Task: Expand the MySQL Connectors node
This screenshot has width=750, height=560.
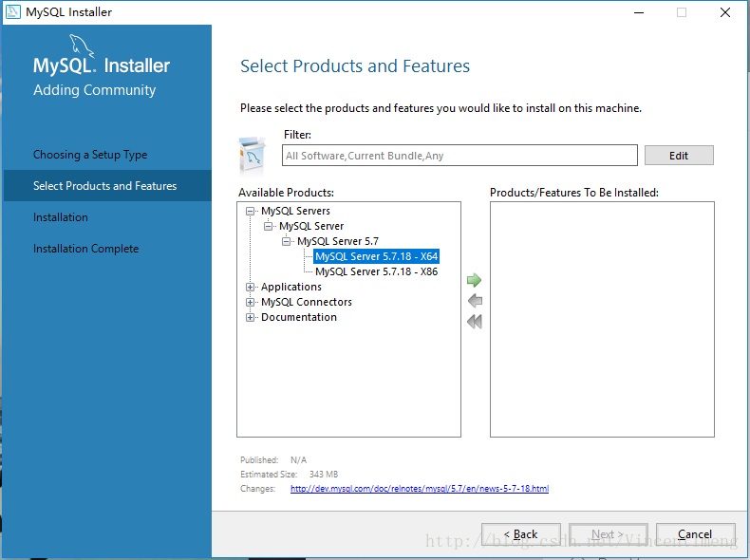Action: click(251, 302)
